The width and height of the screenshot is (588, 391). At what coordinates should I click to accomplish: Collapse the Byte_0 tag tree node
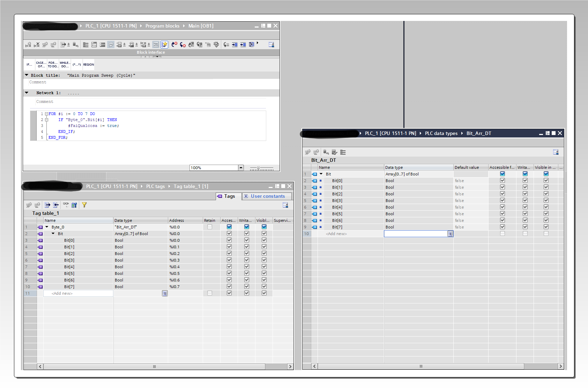click(x=47, y=227)
